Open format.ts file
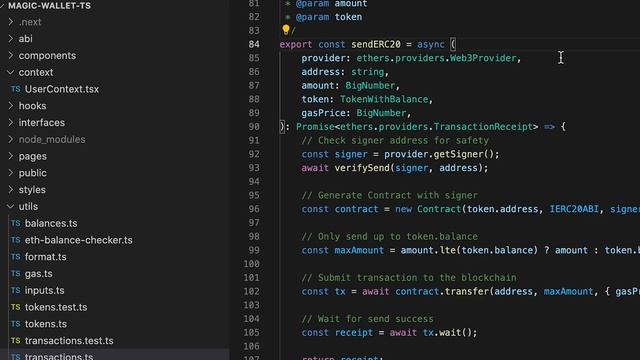The width and height of the screenshot is (640, 360). tap(45, 257)
